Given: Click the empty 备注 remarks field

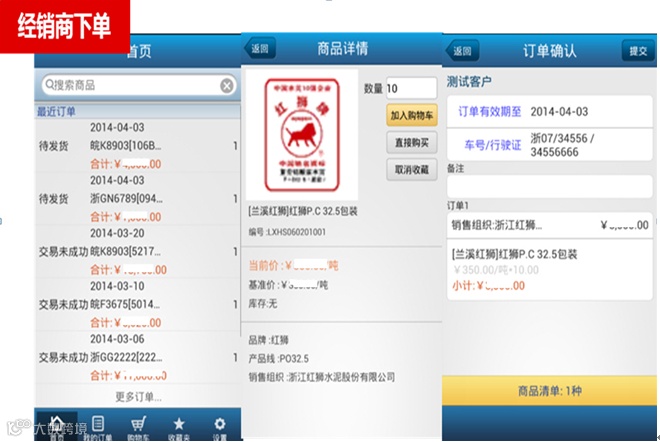Looking at the screenshot, I should point(549,186).
